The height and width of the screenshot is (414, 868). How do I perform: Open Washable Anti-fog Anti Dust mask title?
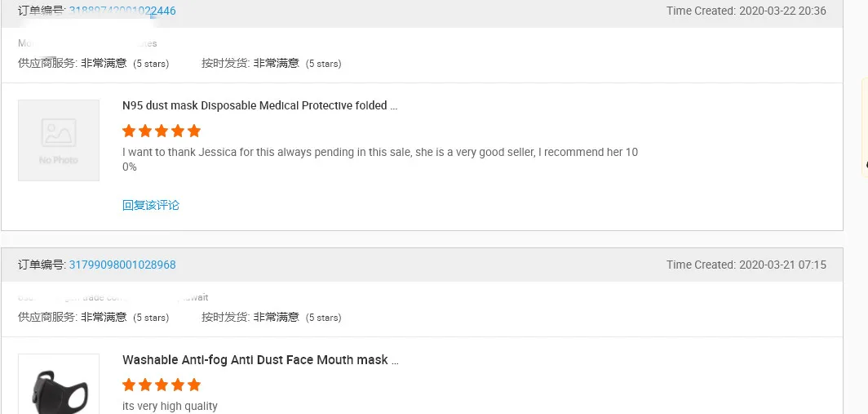(x=260, y=359)
